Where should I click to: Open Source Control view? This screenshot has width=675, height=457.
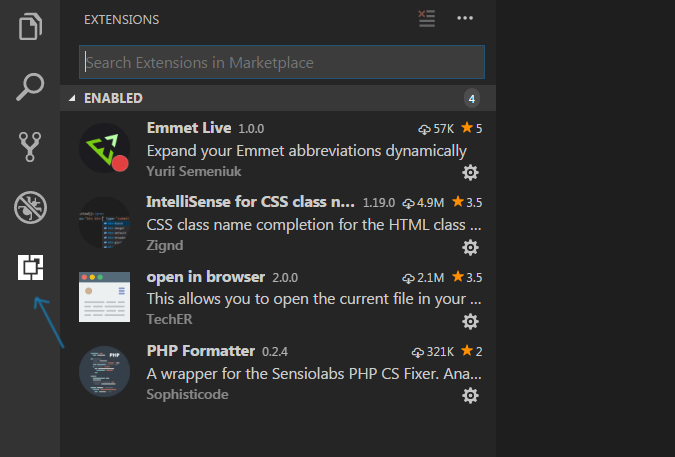click(x=30, y=147)
